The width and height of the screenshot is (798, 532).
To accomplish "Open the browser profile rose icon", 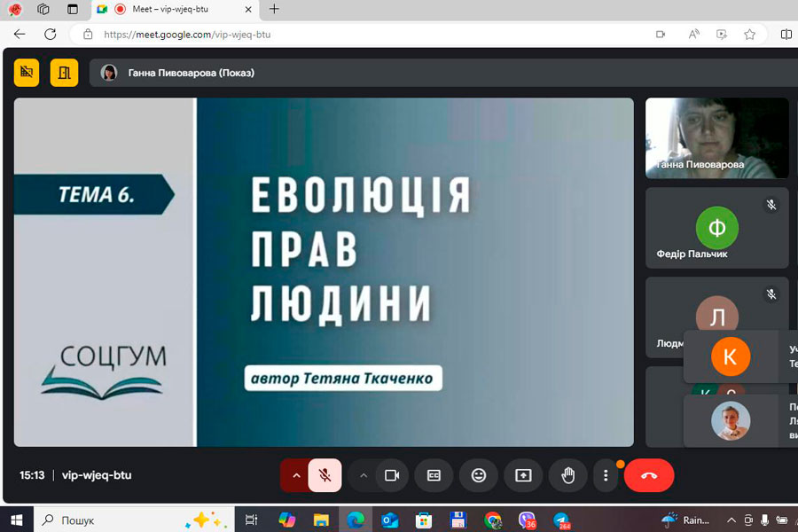I will (15, 9).
